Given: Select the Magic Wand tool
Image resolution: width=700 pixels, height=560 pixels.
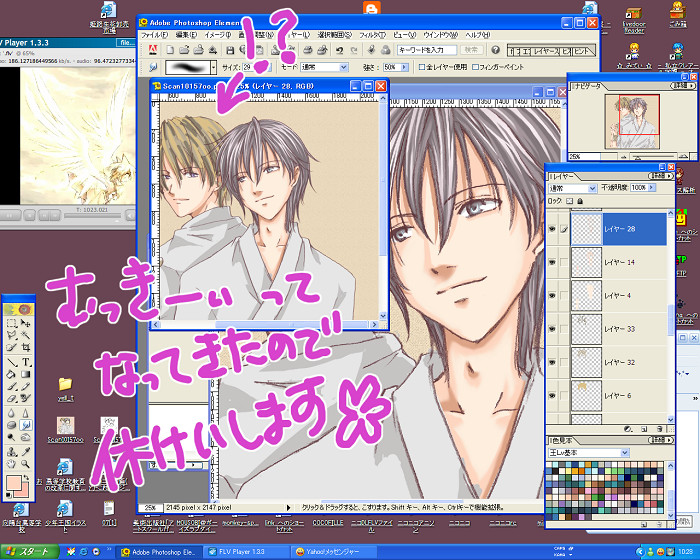Looking at the screenshot, I should click(x=25, y=334).
